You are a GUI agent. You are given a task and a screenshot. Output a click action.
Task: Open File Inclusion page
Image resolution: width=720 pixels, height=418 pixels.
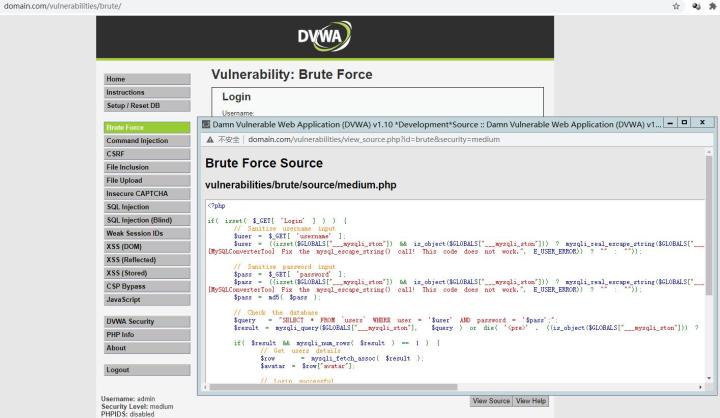click(147, 167)
